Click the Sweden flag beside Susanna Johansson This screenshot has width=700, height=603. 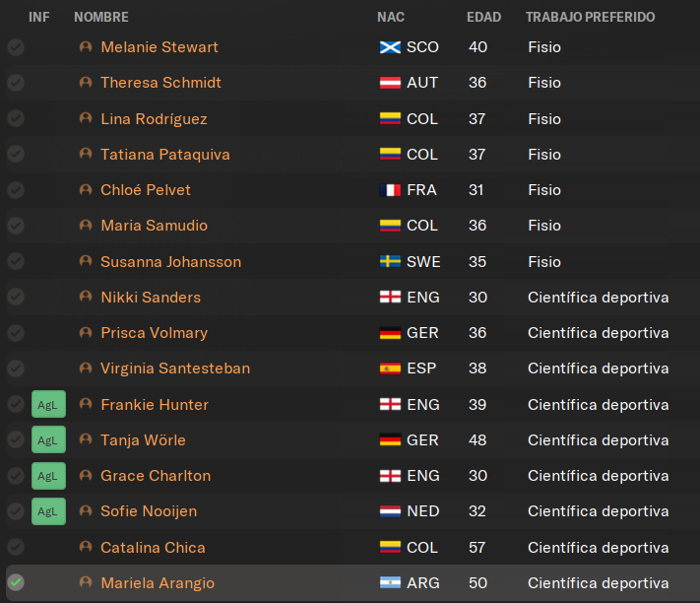pyautogui.click(x=390, y=262)
